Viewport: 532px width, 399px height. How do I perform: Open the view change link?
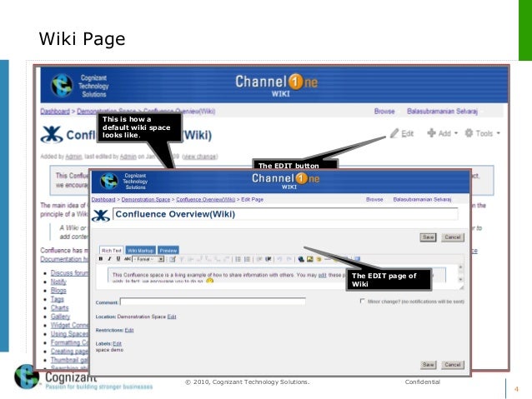pos(199,157)
